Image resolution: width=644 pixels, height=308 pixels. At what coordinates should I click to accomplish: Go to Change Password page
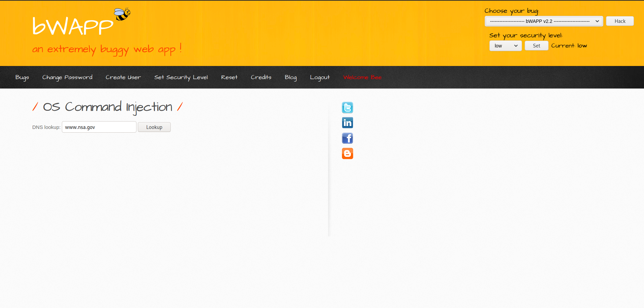coord(67,77)
